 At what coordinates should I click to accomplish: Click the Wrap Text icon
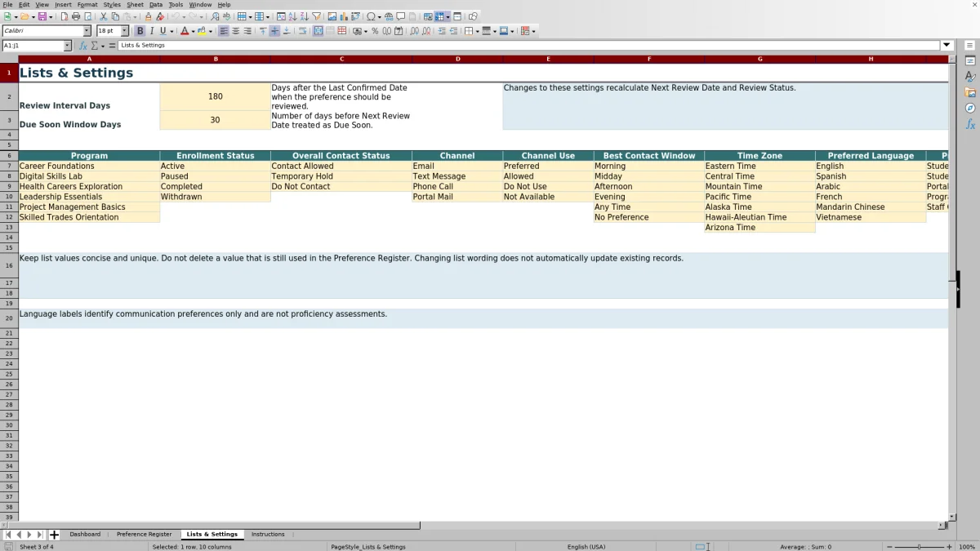coord(302,31)
